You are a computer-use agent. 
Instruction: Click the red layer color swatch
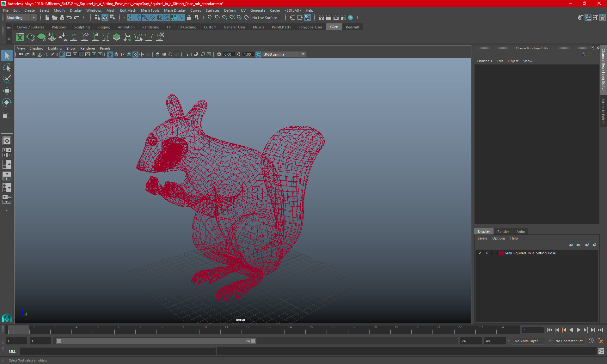coord(501,253)
